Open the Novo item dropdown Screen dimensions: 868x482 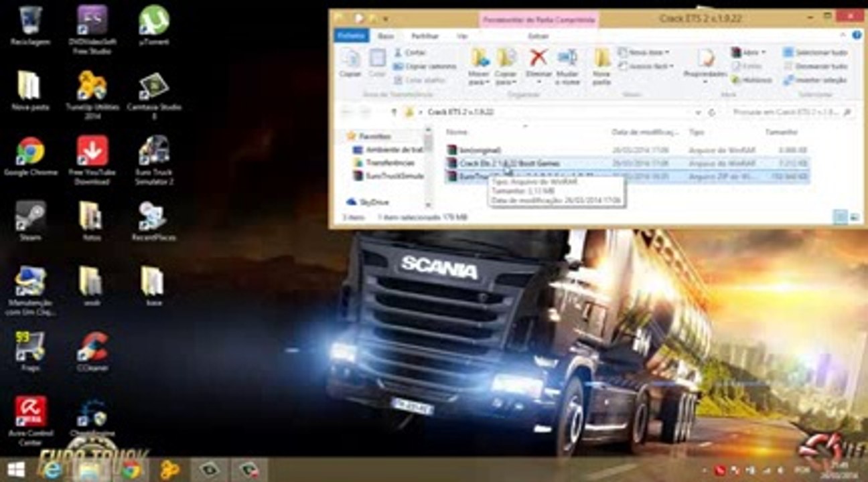[x=644, y=52]
